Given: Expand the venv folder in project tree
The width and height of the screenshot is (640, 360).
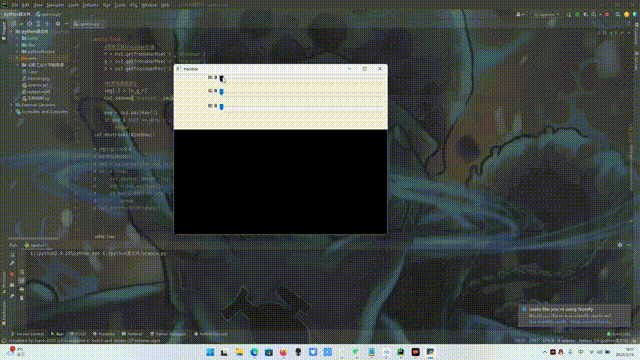Looking at the screenshot, I should [18, 58].
